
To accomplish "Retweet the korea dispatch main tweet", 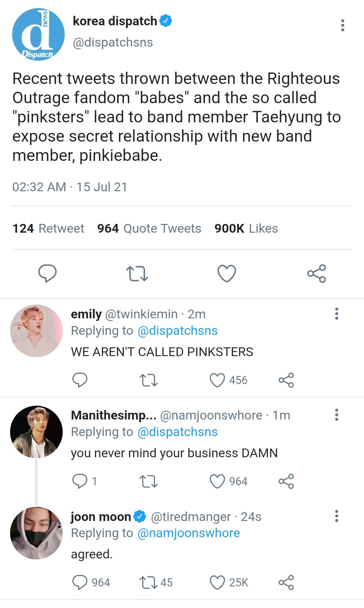I will click(x=137, y=273).
